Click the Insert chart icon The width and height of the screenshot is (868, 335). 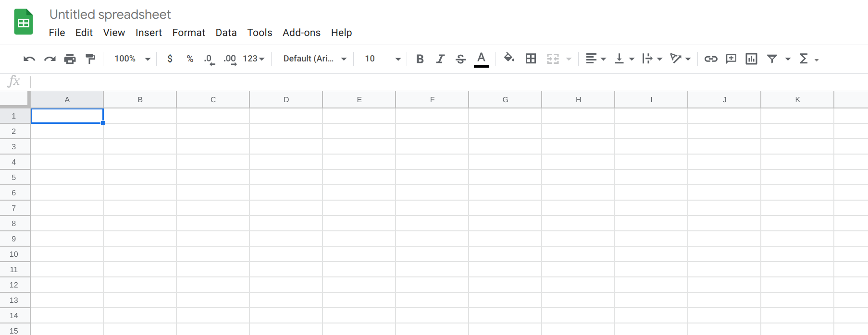pos(751,59)
